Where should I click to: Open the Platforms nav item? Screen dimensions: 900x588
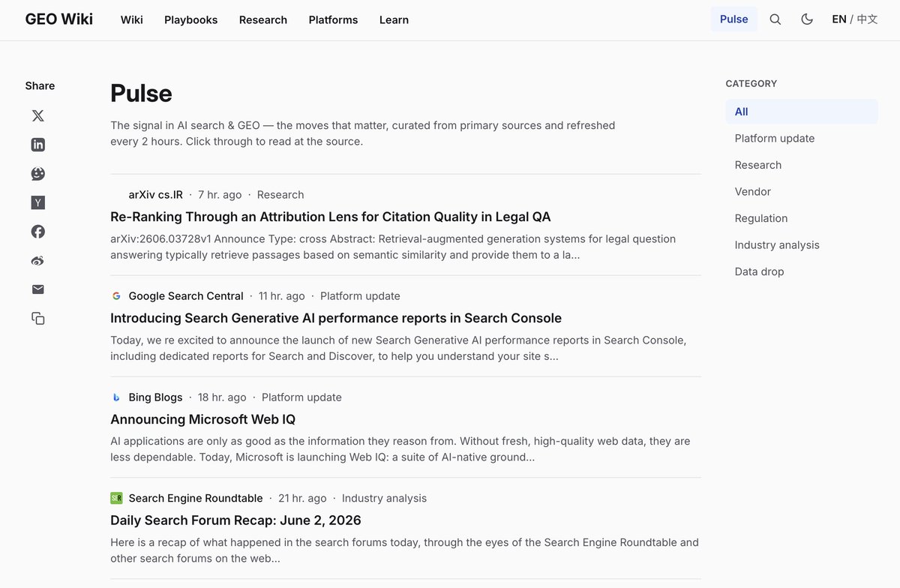coord(333,19)
